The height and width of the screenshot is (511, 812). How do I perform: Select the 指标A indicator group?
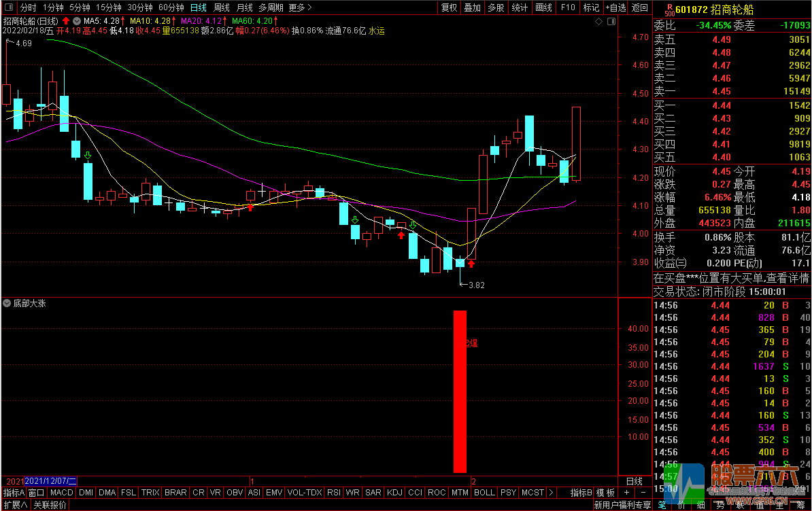[x=14, y=493]
